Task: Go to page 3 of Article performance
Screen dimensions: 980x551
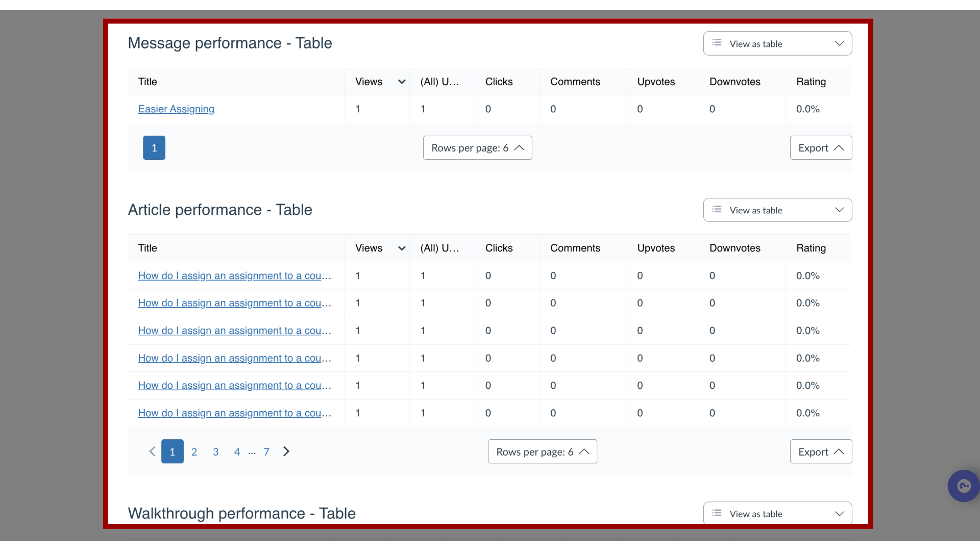Action: (215, 452)
